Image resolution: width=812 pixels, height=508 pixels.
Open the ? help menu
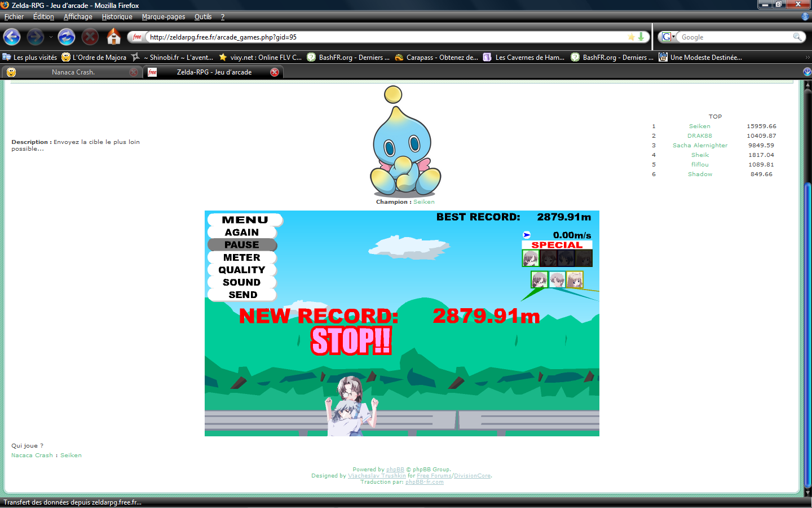point(223,17)
